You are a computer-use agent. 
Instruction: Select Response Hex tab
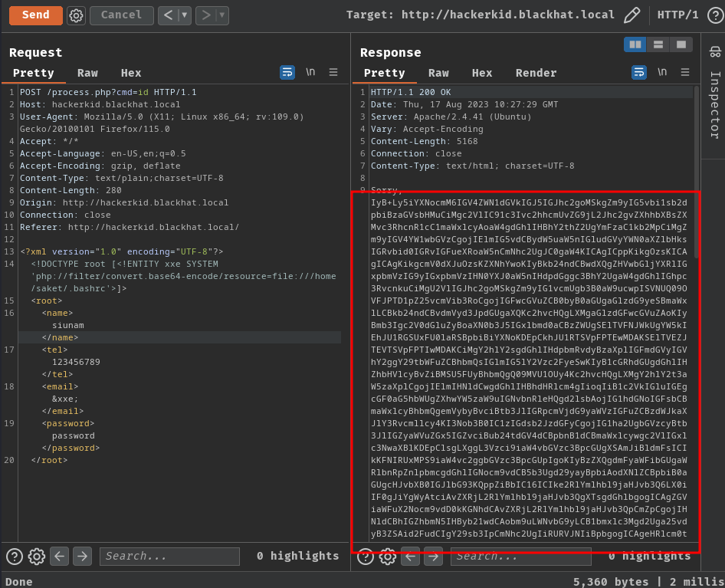(x=482, y=73)
